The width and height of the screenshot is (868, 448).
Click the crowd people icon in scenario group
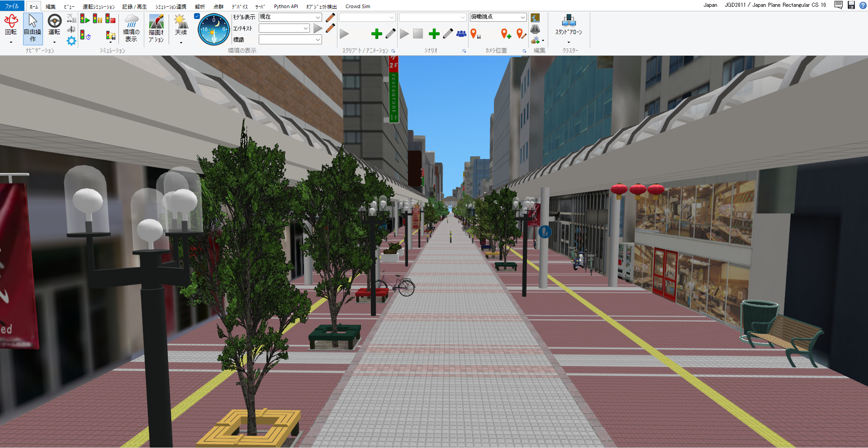(461, 34)
